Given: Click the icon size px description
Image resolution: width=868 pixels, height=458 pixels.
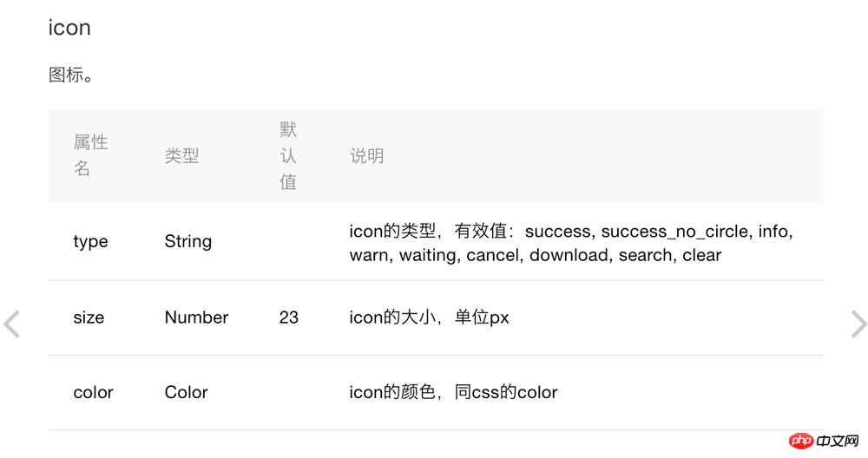Looking at the screenshot, I should pos(429,317).
